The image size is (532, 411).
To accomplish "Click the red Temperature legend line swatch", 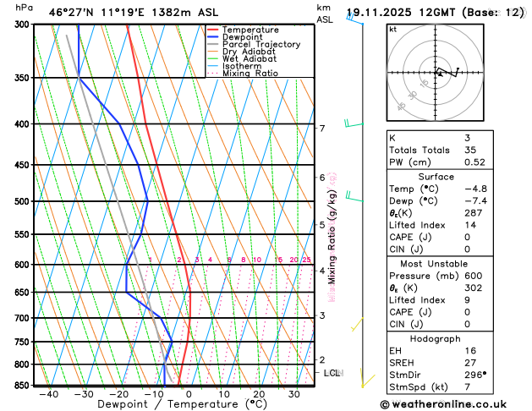I will click(x=213, y=30).
